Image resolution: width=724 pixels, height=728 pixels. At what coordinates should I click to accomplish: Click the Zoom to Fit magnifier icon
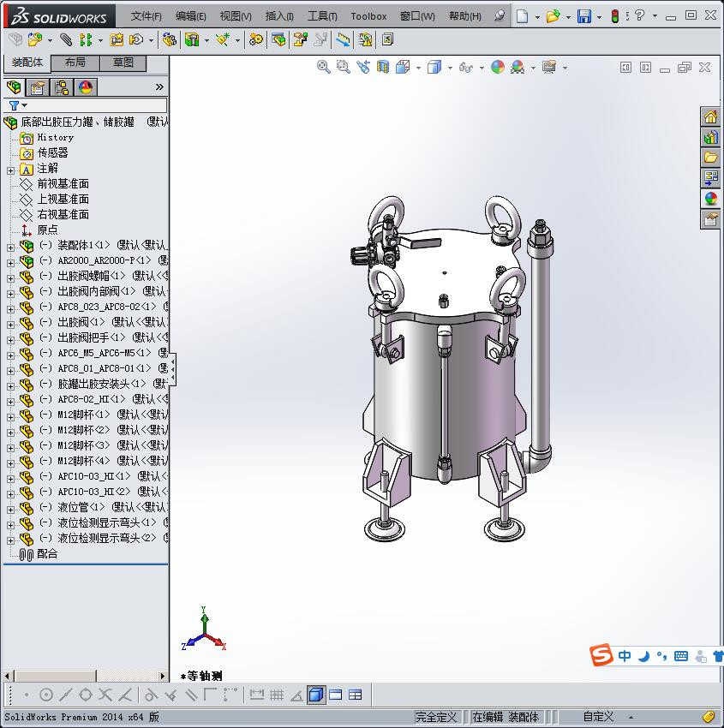coord(323,67)
